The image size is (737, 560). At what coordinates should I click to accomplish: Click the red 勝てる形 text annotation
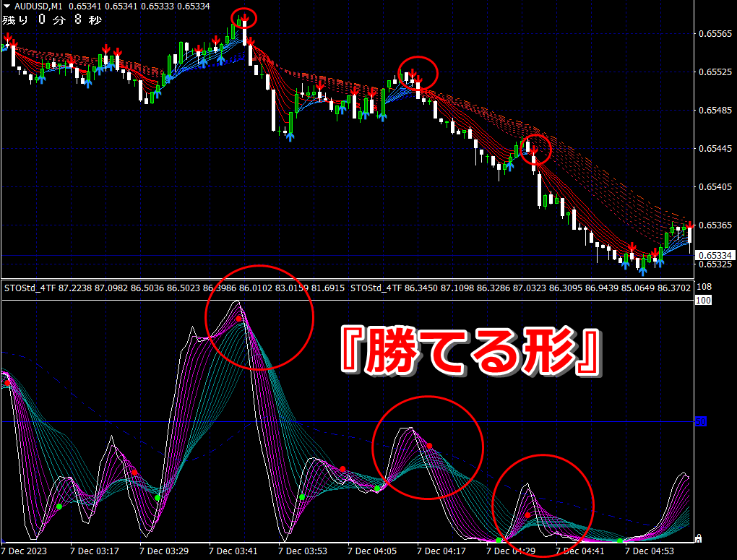point(471,350)
